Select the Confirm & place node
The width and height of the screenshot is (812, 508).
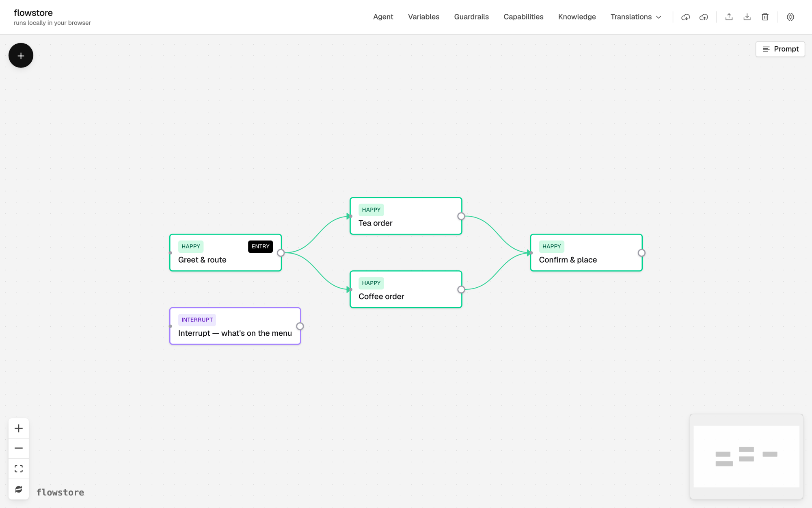coord(586,253)
